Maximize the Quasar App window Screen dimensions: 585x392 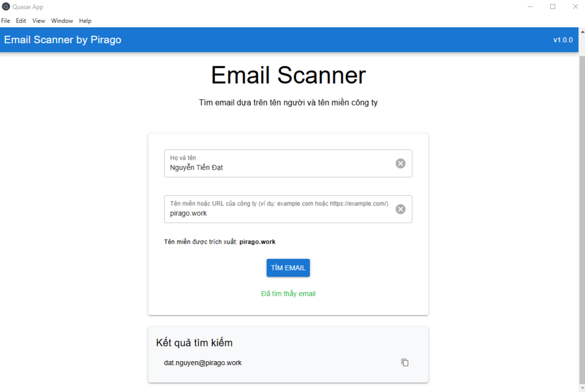(552, 7)
